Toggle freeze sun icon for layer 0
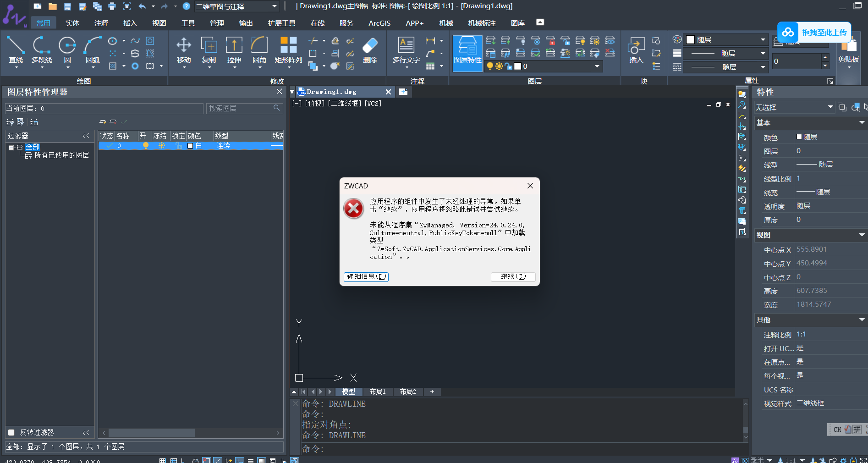 [162, 145]
